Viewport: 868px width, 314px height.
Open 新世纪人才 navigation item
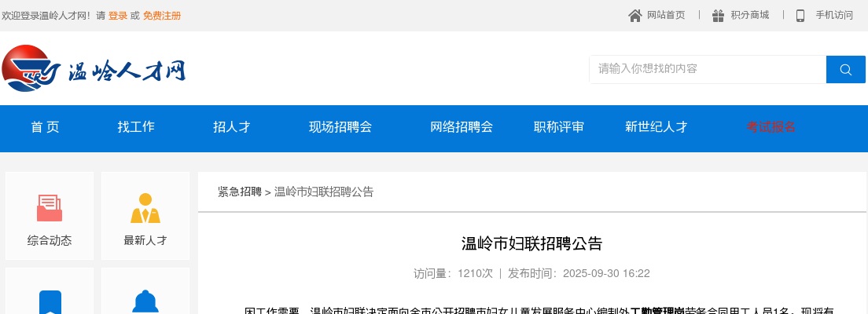pyautogui.click(x=657, y=127)
